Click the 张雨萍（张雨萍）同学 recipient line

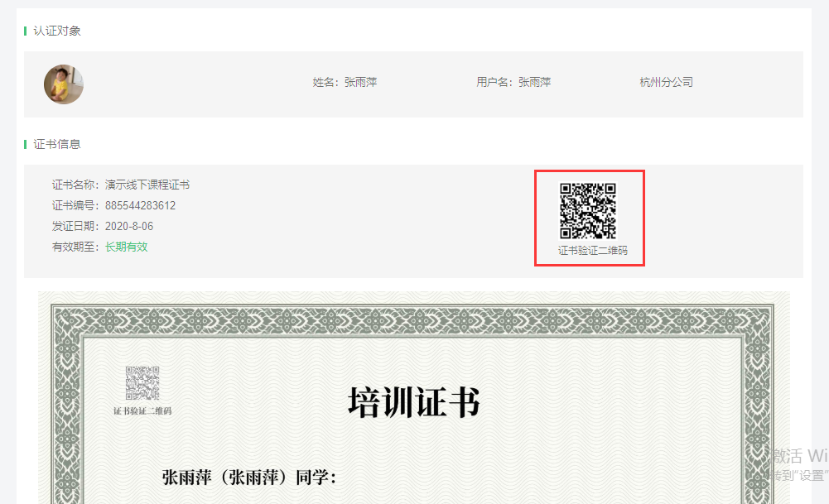[249, 478]
